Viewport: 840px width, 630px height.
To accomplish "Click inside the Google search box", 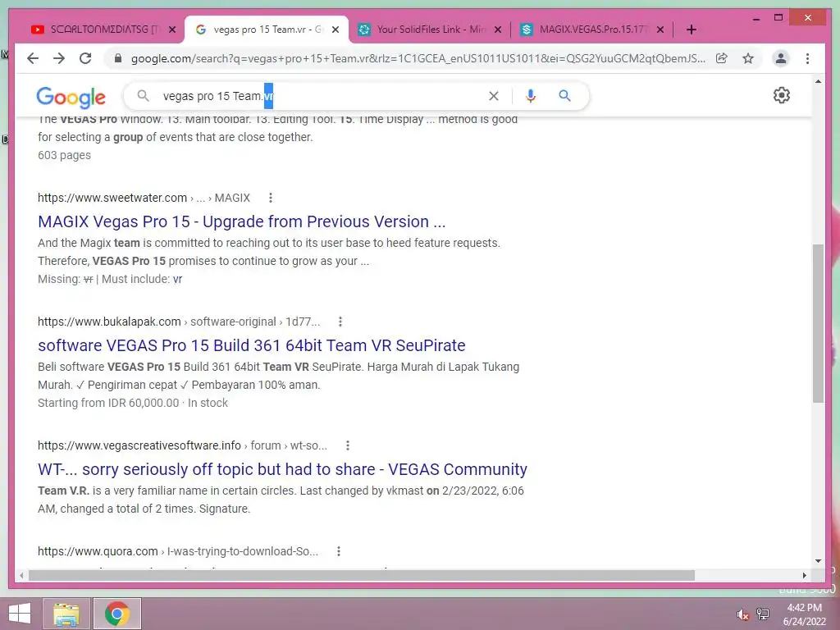I will point(322,96).
